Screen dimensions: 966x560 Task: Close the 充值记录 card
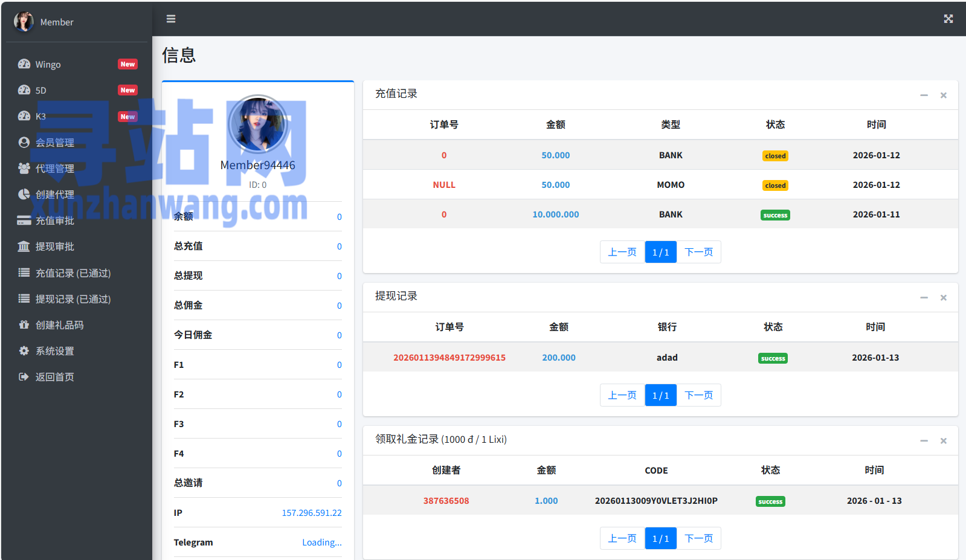pyautogui.click(x=943, y=95)
